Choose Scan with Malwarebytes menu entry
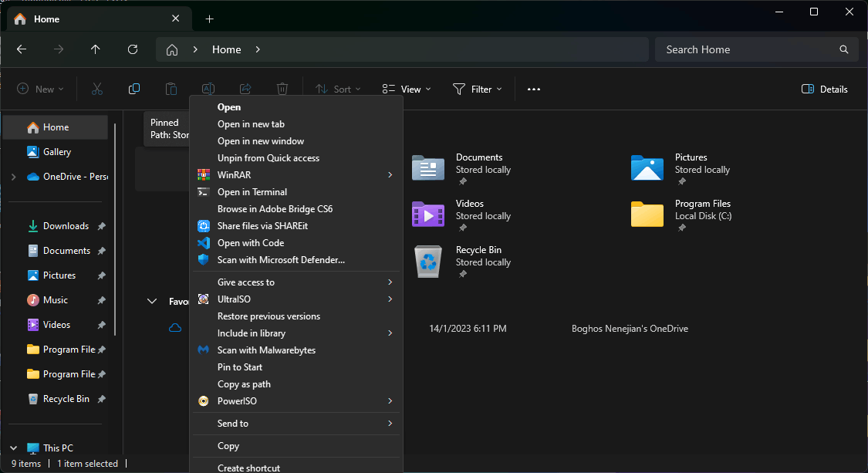Image resolution: width=868 pixels, height=473 pixels. pos(266,350)
